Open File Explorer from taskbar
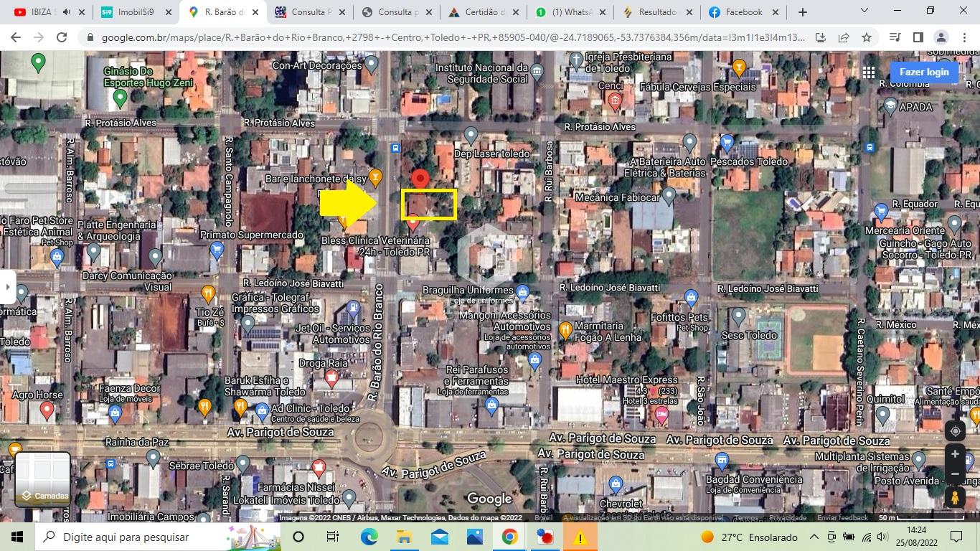 (x=404, y=537)
